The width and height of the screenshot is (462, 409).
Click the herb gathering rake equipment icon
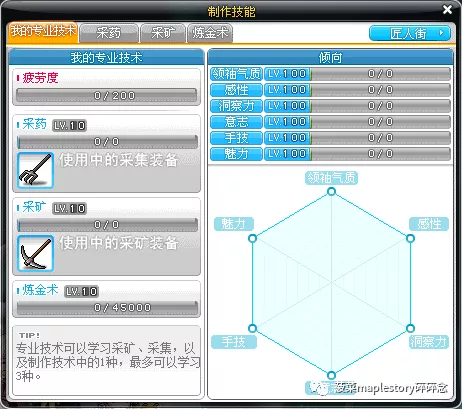pos(35,171)
